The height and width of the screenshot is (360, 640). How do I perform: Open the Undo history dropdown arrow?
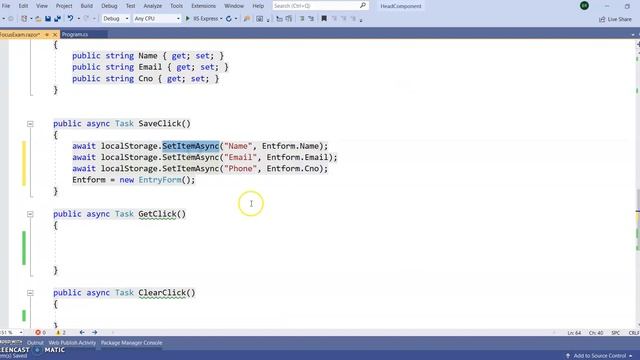78,19
